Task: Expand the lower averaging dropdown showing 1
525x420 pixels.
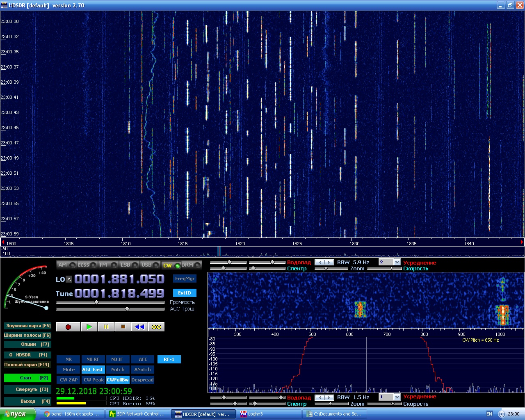Action: (x=397, y=397)
